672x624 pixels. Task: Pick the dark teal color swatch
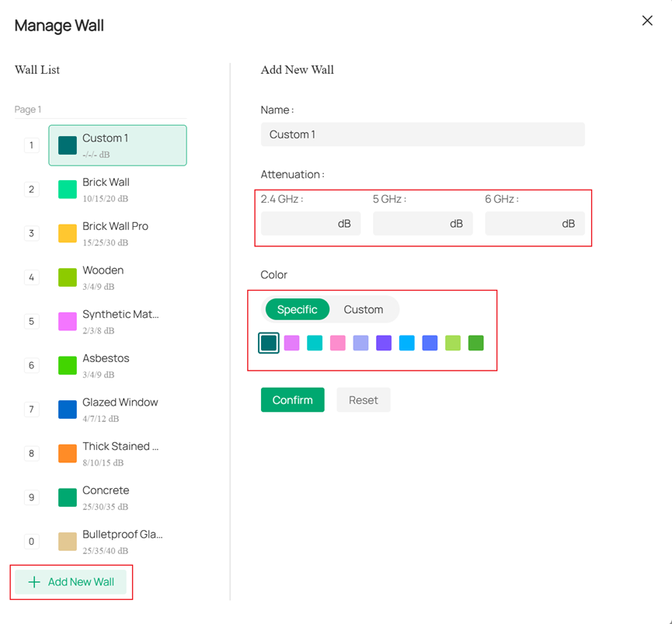click(x=269, y=343)
